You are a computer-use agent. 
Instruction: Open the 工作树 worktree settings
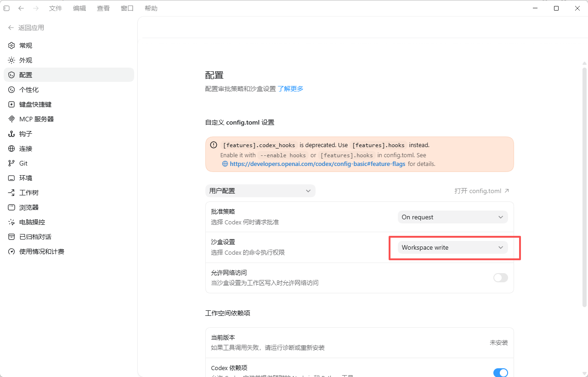(69, 193)
